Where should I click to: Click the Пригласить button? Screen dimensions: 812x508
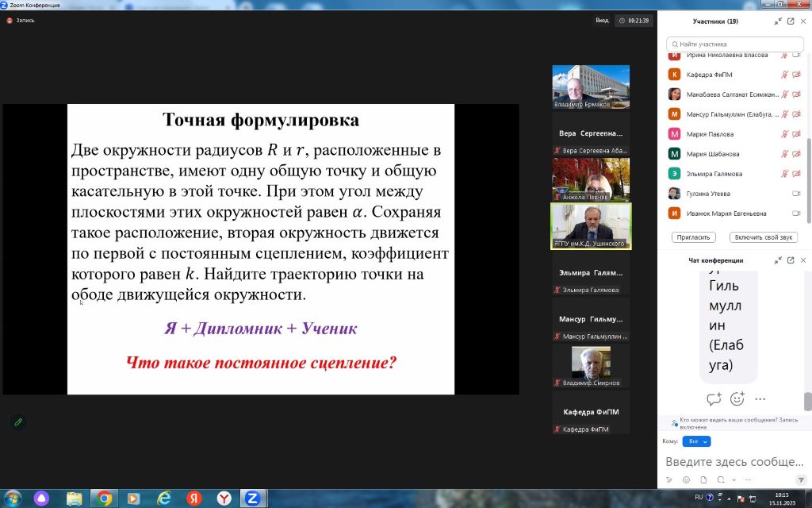[693, 237]
